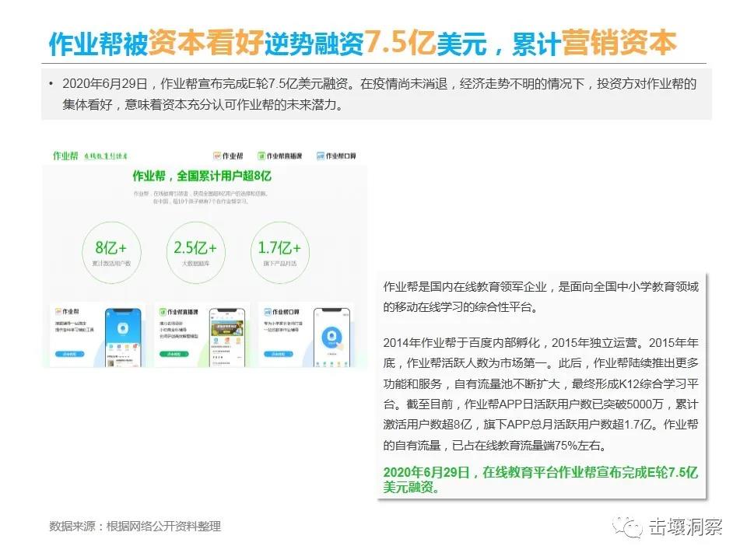Click the 作业帮 logo in the site header

point(64,155)
